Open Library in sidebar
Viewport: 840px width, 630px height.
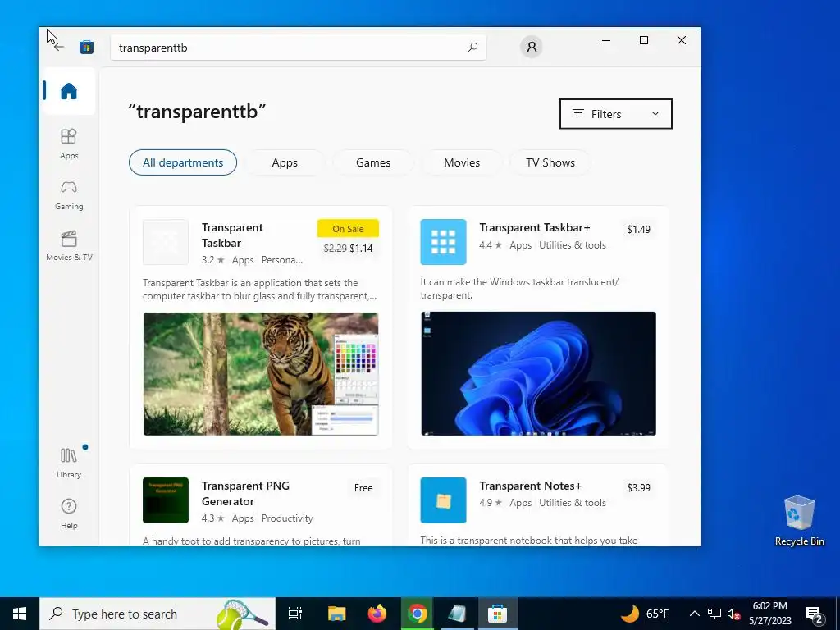click(x=69, y=463)
